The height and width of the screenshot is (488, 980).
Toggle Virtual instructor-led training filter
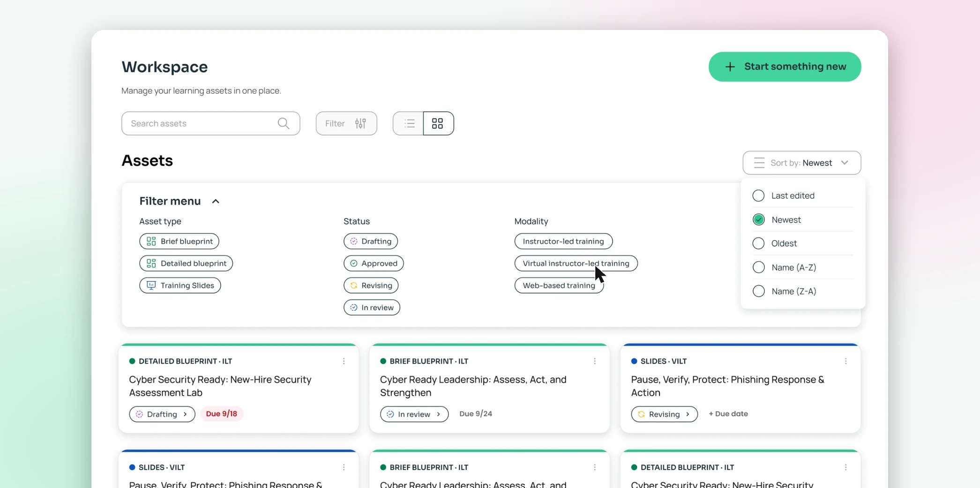[x=576, y=263]
